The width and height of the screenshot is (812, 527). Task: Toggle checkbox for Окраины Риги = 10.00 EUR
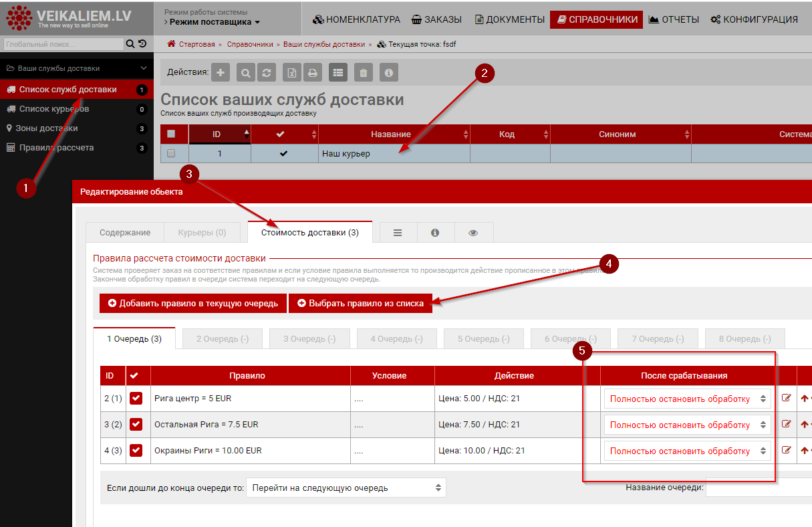click(136, 451)
